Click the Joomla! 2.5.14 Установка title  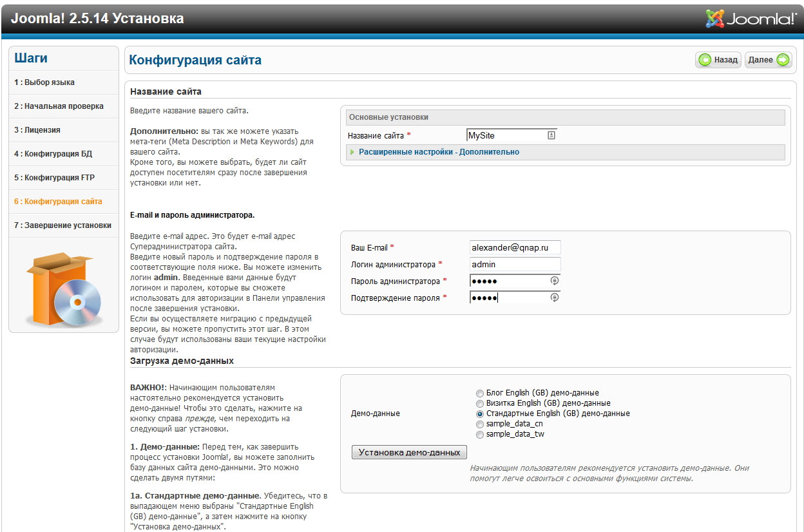(97, 19)
